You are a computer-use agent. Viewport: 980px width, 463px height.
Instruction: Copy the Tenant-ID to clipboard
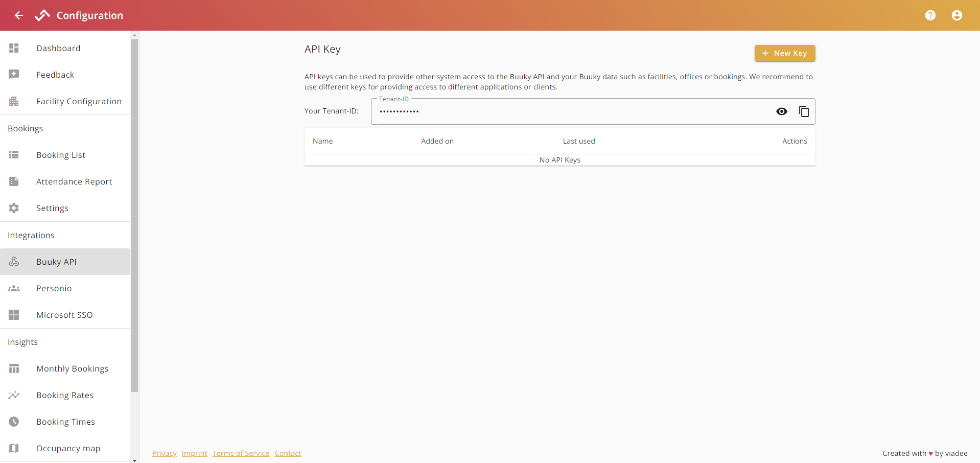point(804,111)
